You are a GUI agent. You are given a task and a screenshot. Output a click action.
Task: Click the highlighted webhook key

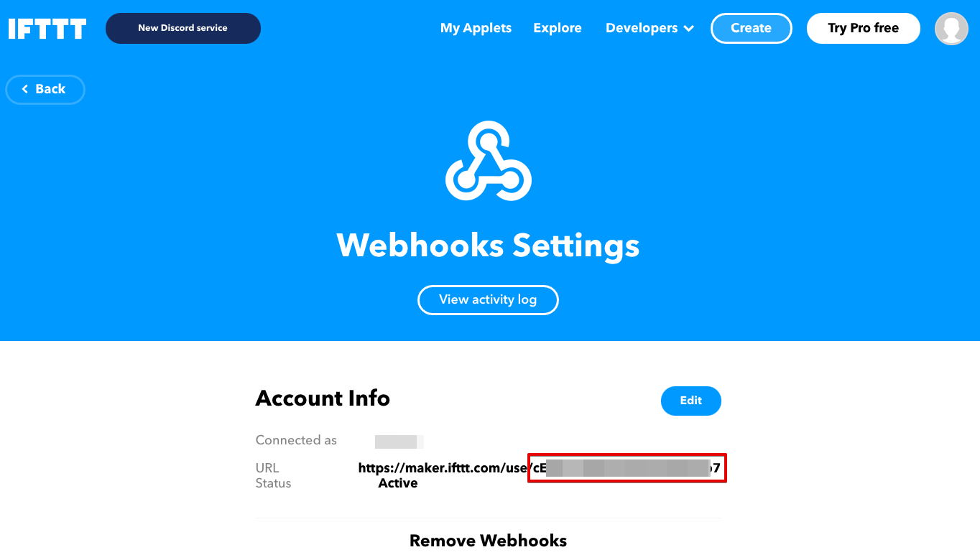click(627, 468)
